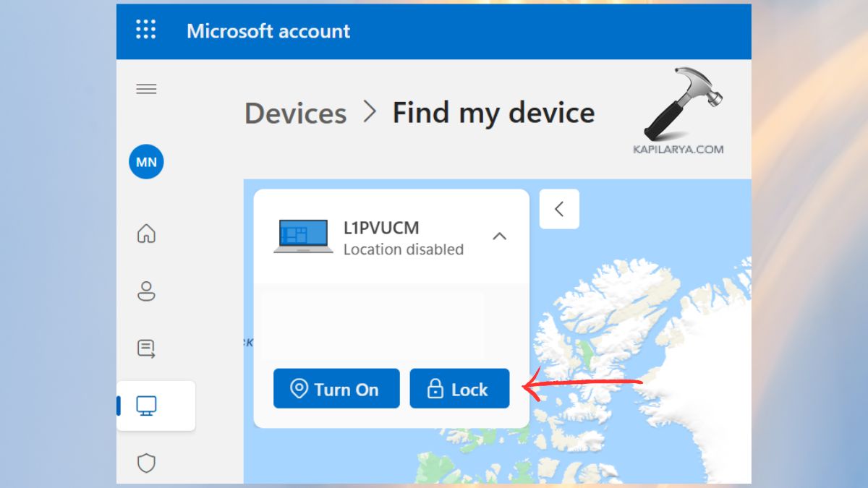868x488 pixels.
Task: Click the padlock icon on the Lock button
Action: coord(435,388)
